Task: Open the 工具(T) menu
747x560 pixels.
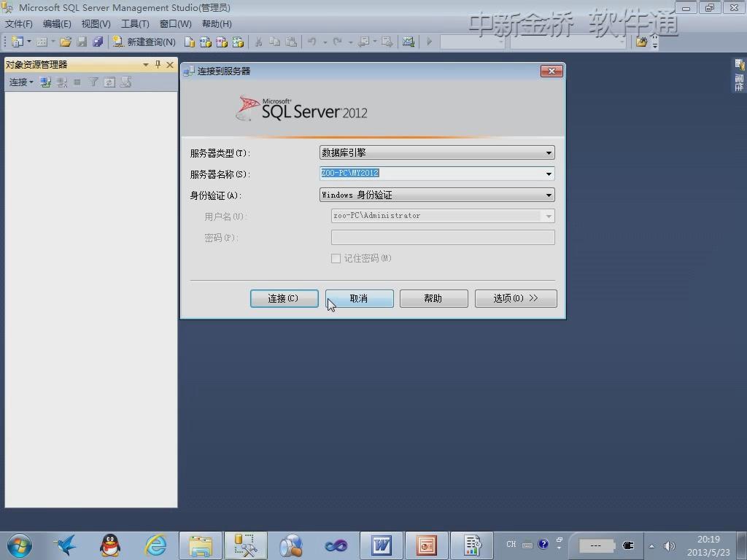Action: (x=135, y=24)
